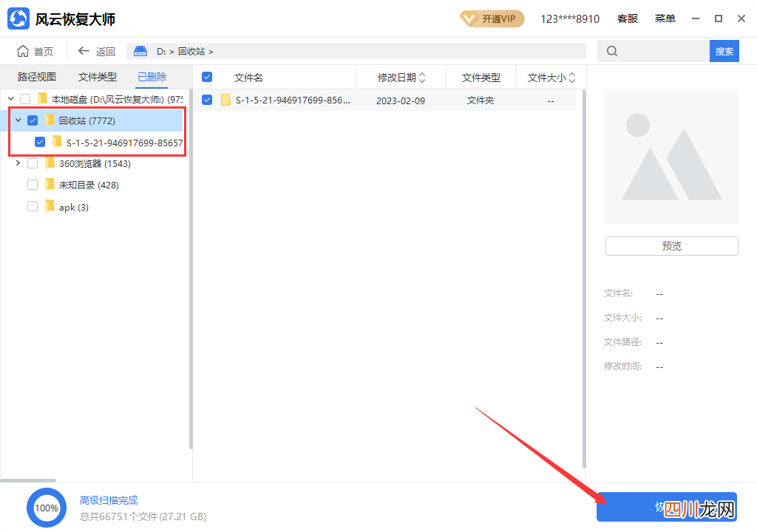Screen dimensions: 757x532
Task: Click the magnifier search icon
Action: click(x=611, y=51)
